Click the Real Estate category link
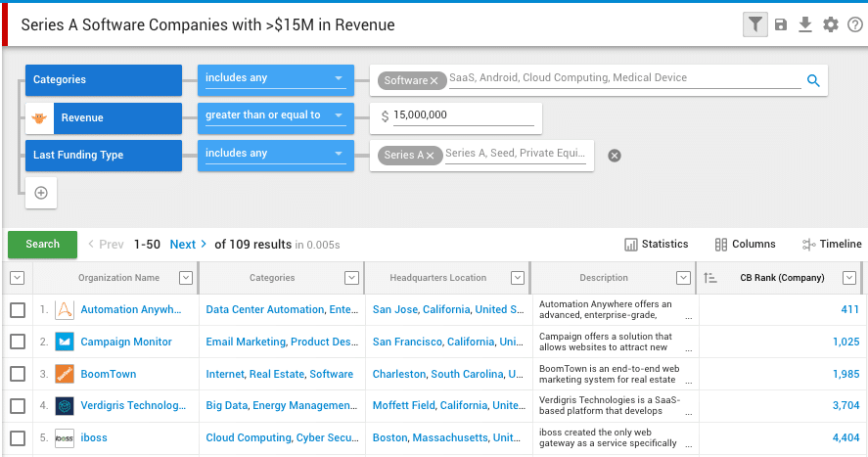This screenshot has width=868, height=457. pos(277,374)
